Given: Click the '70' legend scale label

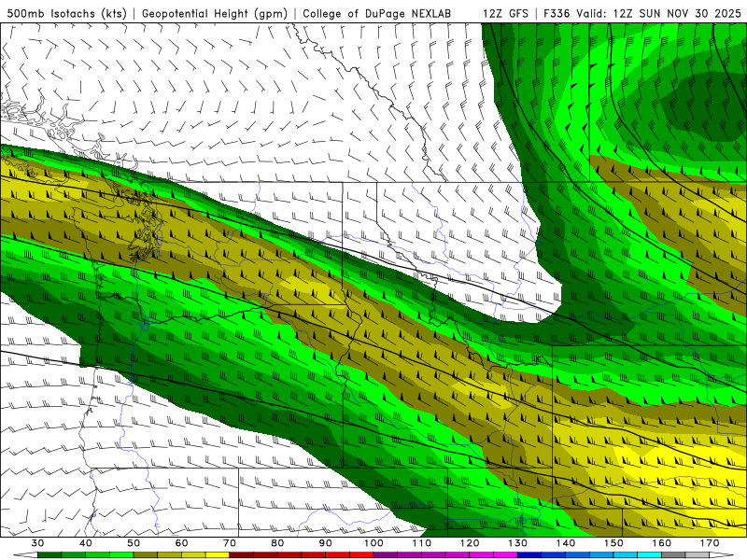Looking at the screenshot, I should click(x=230, y=543).
